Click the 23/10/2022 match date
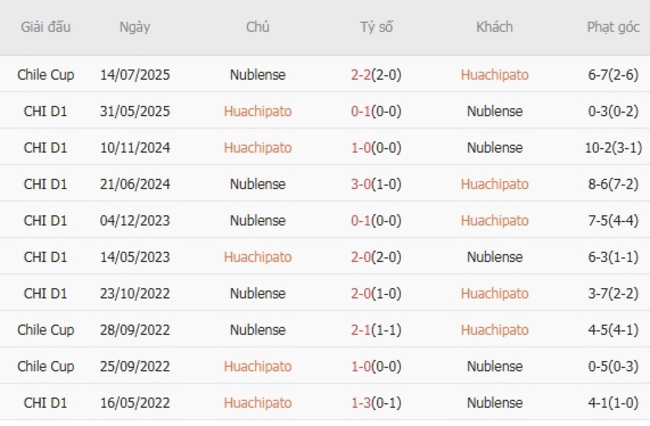Image resolution: width=650 pixels, height=426 pixels. [135, 294]
